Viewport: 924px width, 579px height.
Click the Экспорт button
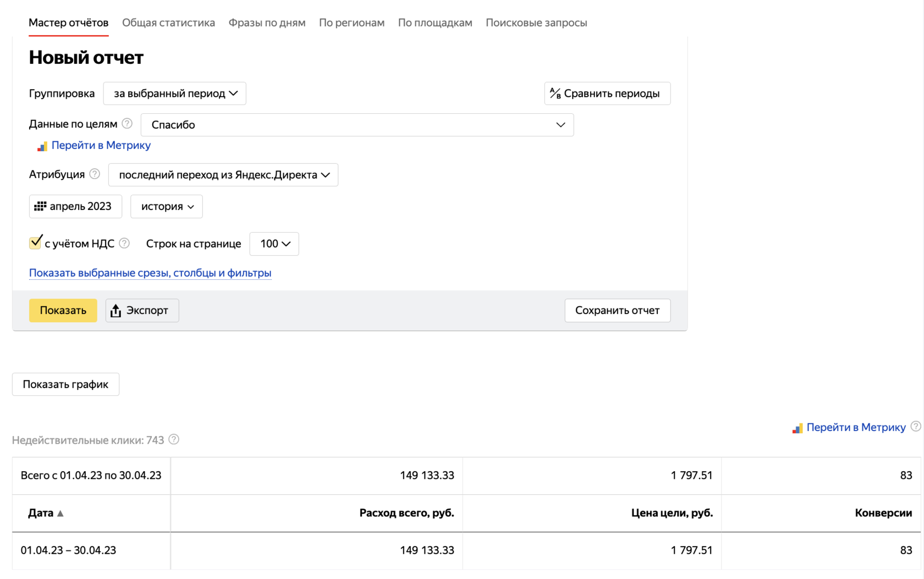pos(142,311)
